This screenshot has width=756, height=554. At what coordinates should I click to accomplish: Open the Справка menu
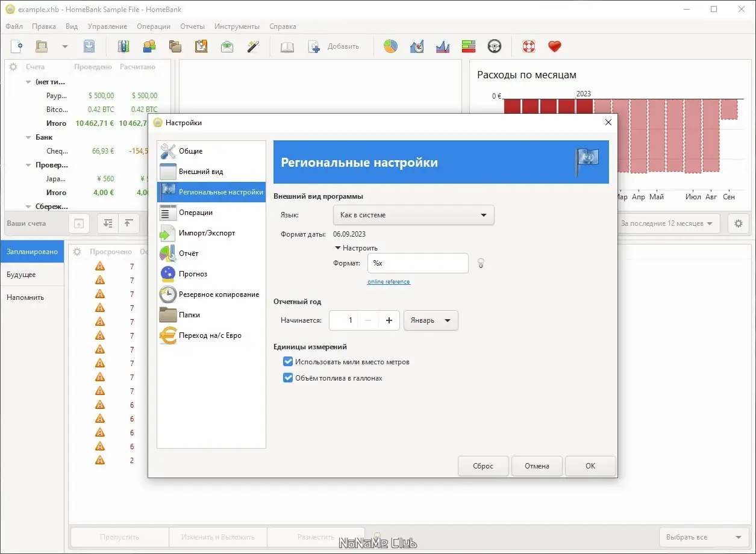tap(283, 26)
